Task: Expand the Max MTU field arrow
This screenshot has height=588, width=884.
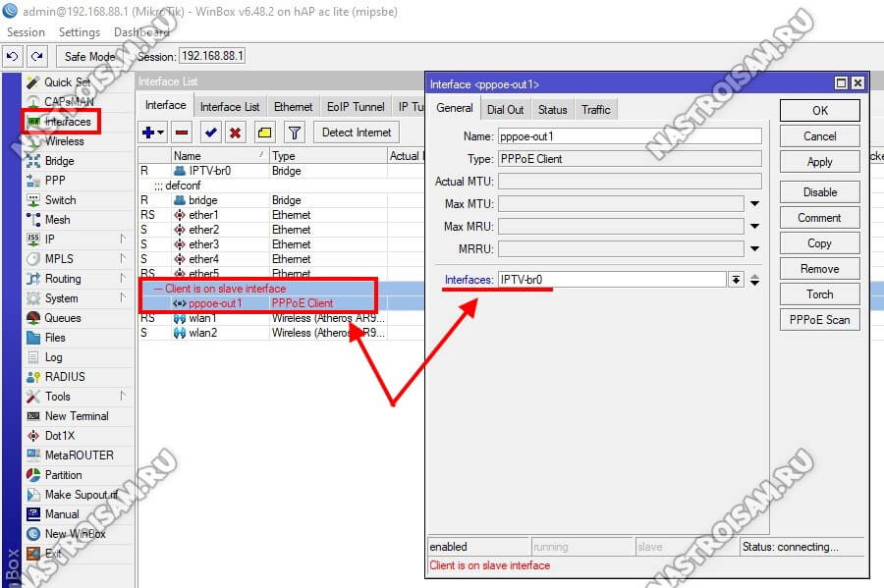Action: (754, 204)
